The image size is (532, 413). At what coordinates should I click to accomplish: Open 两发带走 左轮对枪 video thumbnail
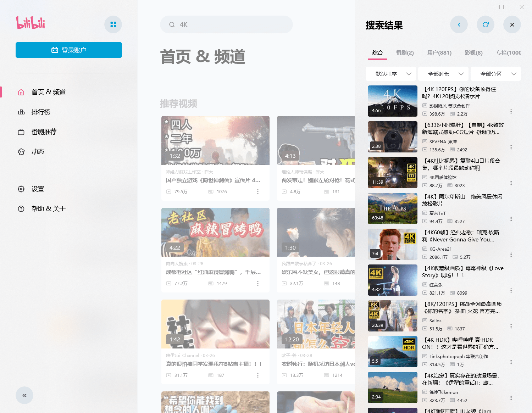tap(316, 140)
